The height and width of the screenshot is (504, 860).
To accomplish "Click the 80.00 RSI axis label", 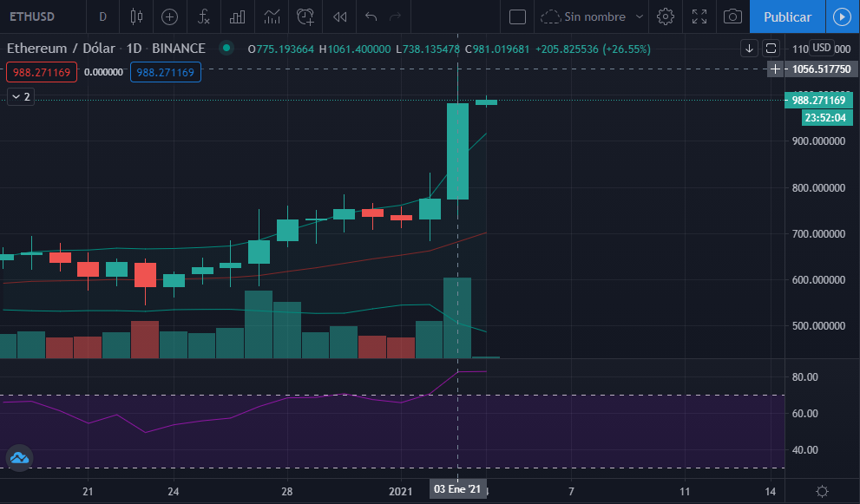I will tap(804, 376).
